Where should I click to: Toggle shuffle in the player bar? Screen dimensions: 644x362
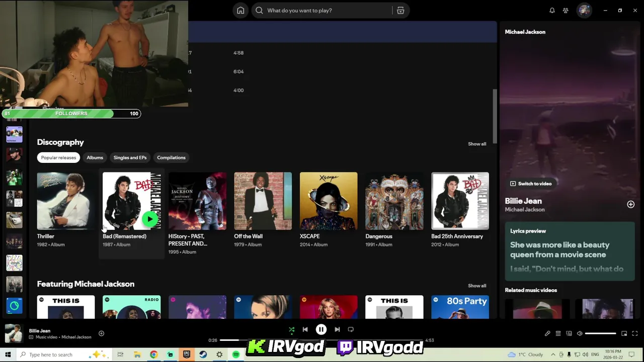click(x=291, y=330)
